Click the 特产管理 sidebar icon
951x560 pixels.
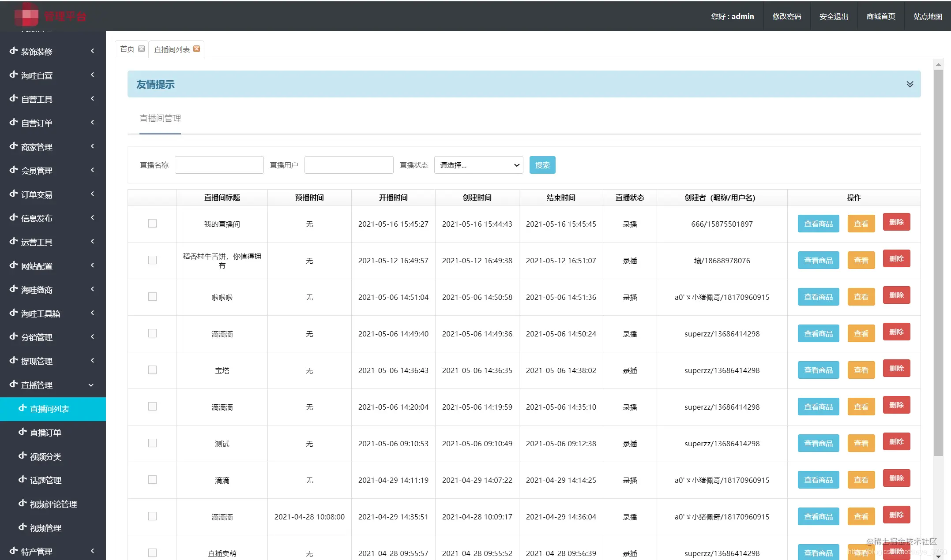click(14, 551)
